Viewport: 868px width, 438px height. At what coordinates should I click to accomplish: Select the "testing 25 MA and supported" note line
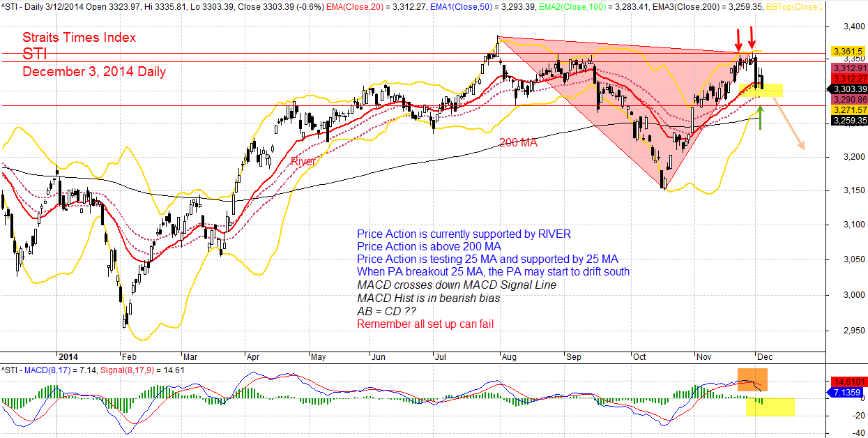(487, 259)
